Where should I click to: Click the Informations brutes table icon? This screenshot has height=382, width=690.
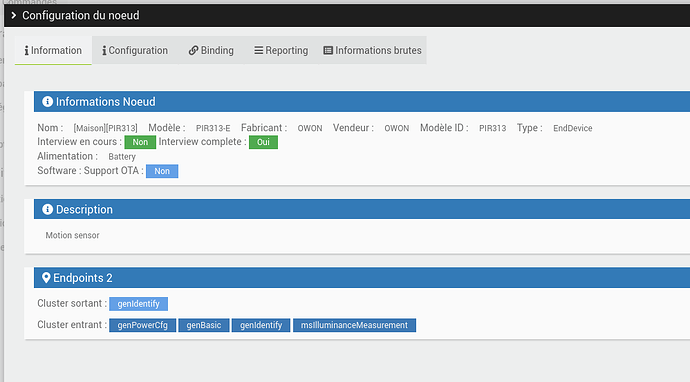coord(328,50)
